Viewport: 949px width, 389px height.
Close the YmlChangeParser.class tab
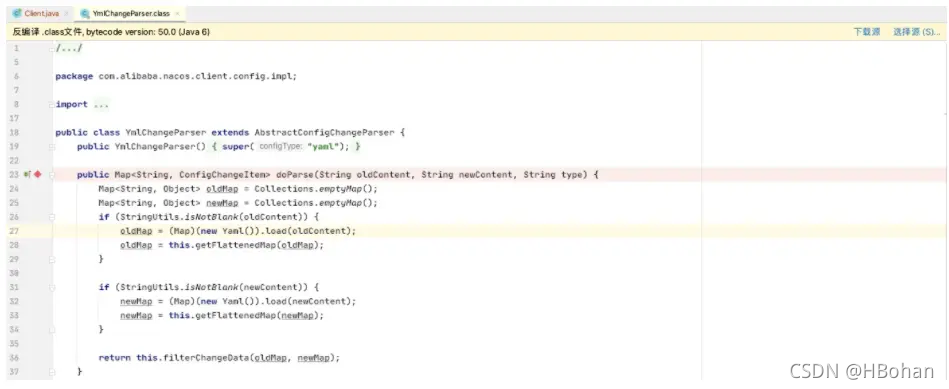[177, 13]
